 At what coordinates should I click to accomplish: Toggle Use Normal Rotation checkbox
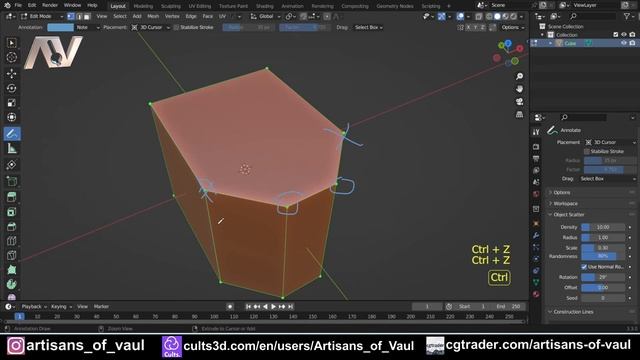tap(584, 267)
